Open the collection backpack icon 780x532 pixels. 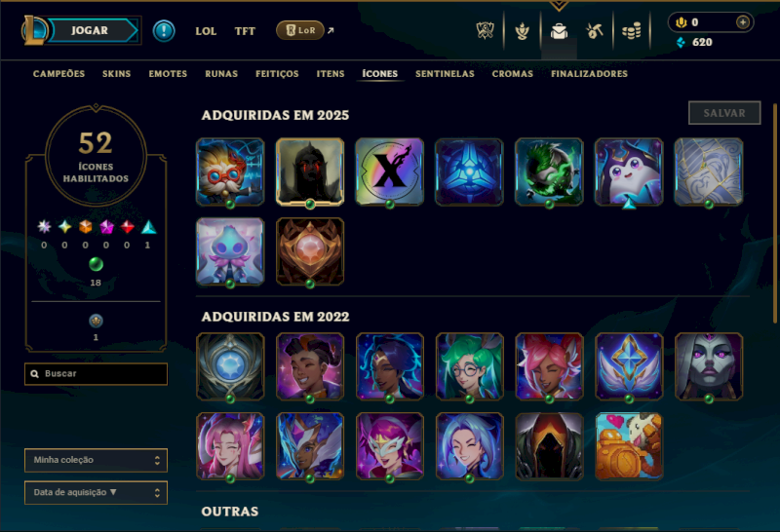point(559,31)
